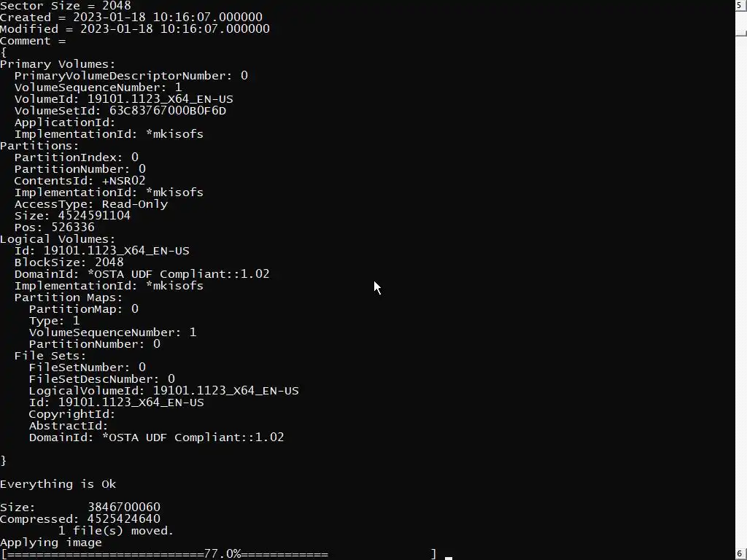
Task: Click the 'AccessType: Read-Only' line
Action: pos(91,204)
